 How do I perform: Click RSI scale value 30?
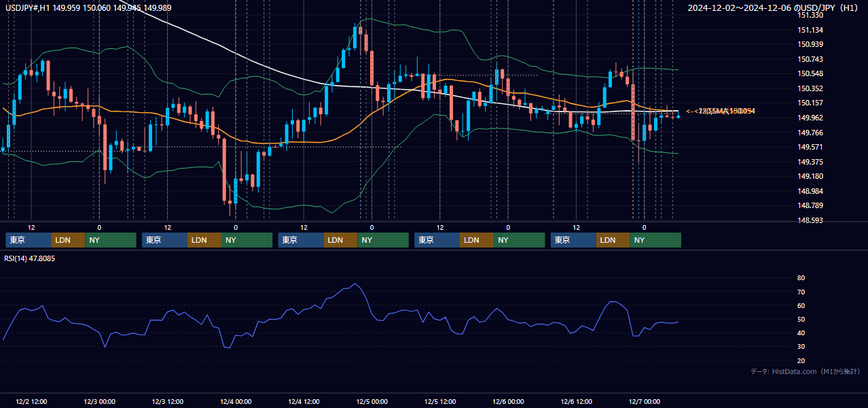pos(801,346)
